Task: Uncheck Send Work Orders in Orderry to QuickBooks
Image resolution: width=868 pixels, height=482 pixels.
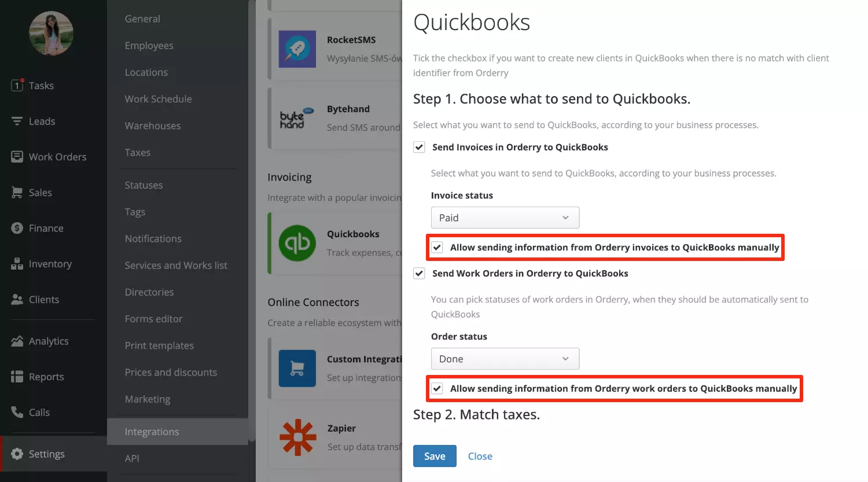Action: [420, 273]
